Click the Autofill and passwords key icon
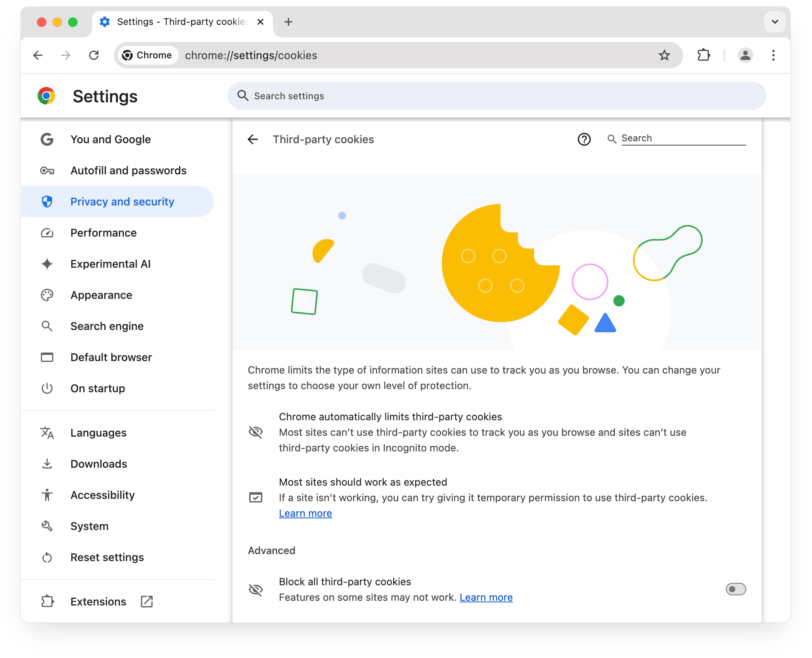Image resolution: width=812 pixels, height=658 pixels. pos(48,170)
